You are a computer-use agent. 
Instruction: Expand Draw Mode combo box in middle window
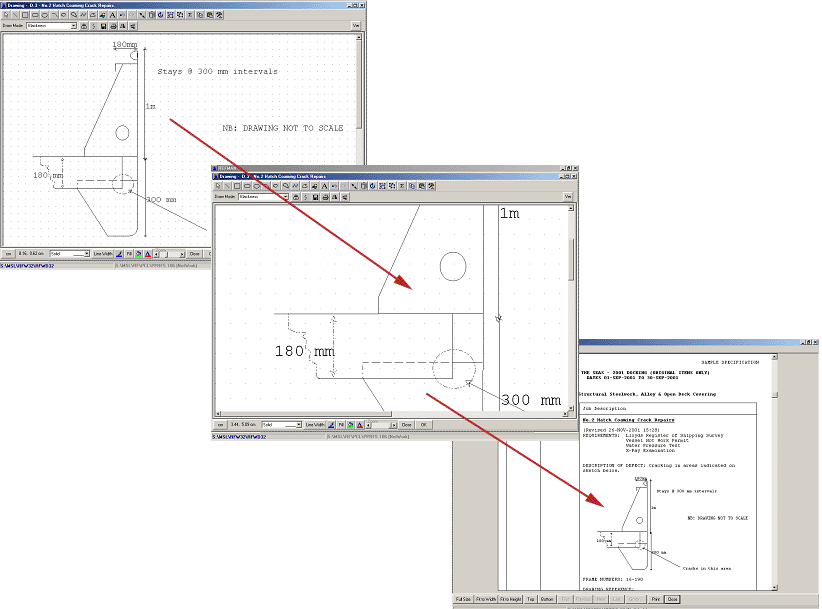pos(284,197)
